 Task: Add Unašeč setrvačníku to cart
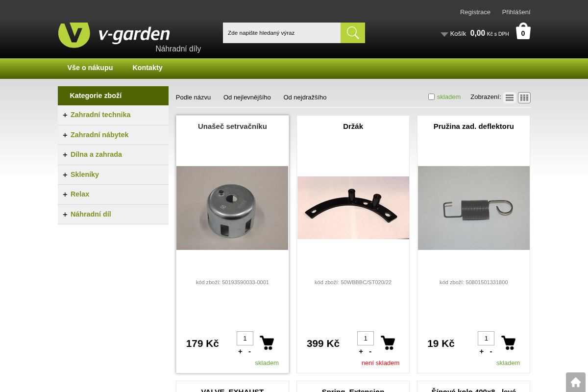(267, 343)
